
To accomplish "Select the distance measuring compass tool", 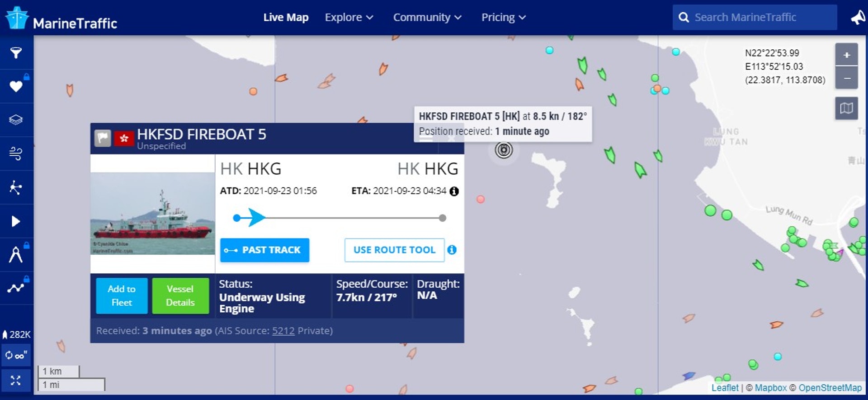I will 16,255.
